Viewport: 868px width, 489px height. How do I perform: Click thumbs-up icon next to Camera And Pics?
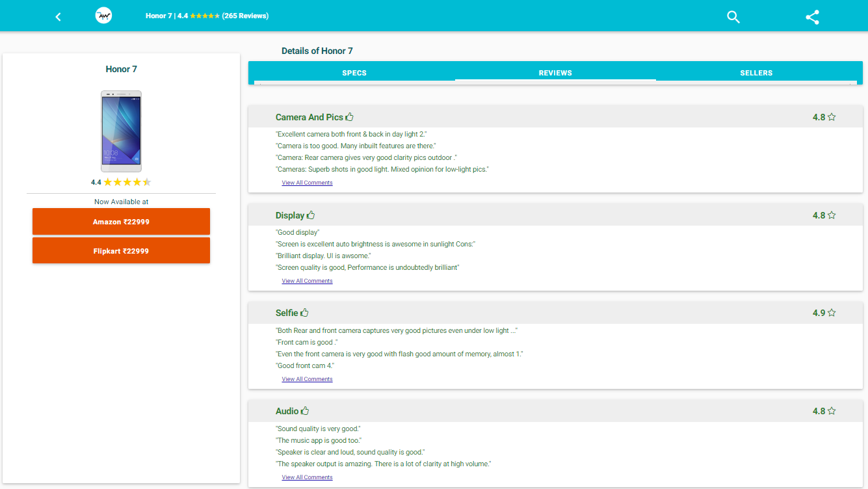point(350,117)
